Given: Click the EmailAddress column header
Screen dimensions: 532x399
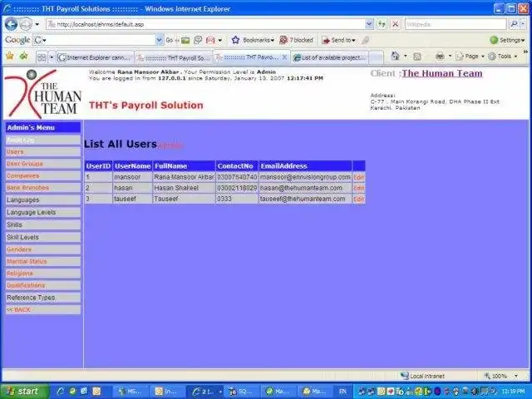Looking at the screenshot, I should 305,166.
